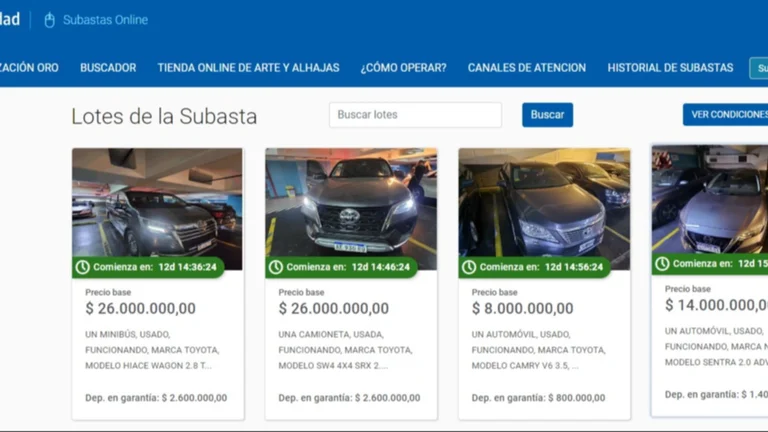Select the SW4 4X4 SRX lot description

[345, 350]
